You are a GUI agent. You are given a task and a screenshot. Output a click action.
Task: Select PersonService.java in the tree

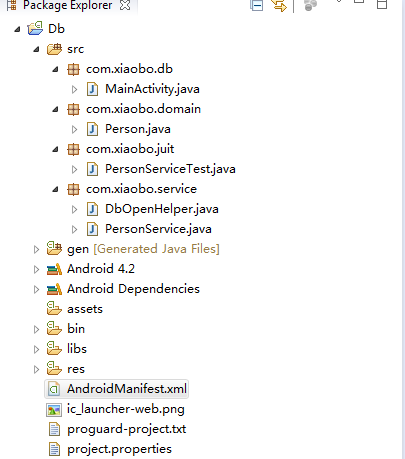pos(158,229)
